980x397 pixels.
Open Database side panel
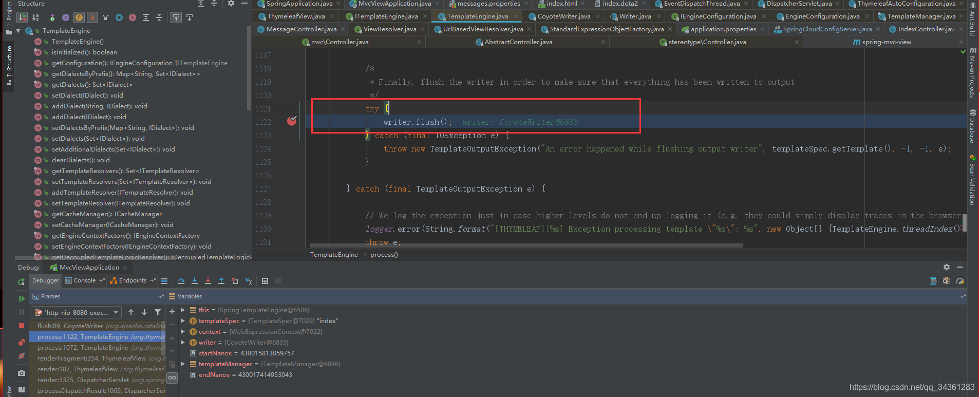[972, 126]
